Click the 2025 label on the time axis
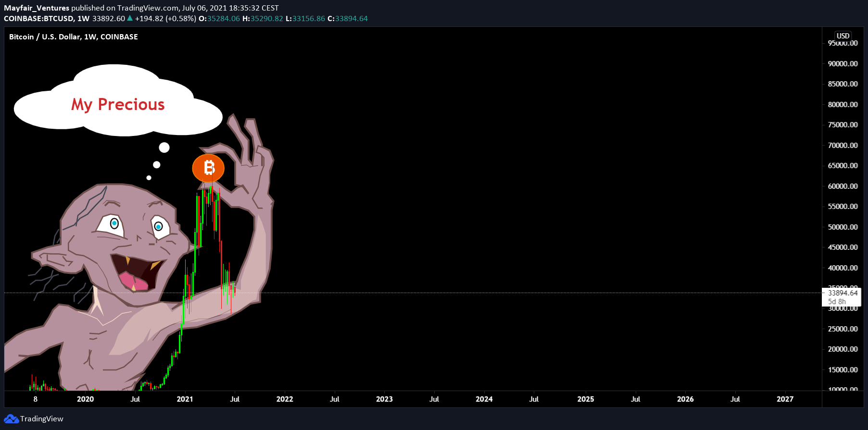This screenshot has width=868, height=430. click(586, 399)
